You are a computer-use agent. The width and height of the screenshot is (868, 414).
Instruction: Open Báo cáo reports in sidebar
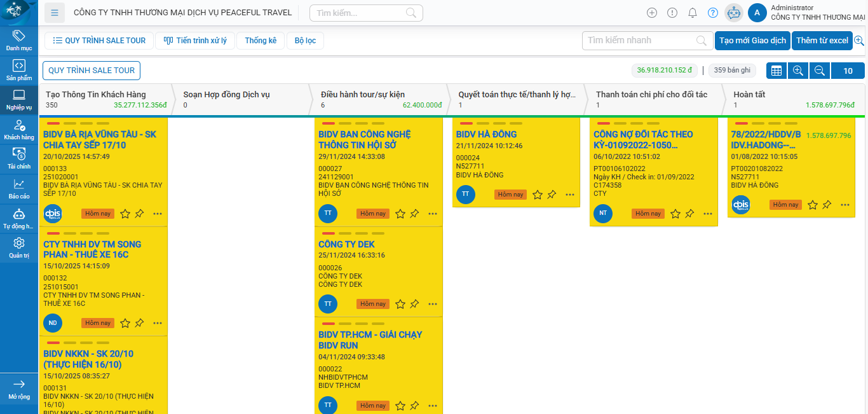click(x=19, y=188)
